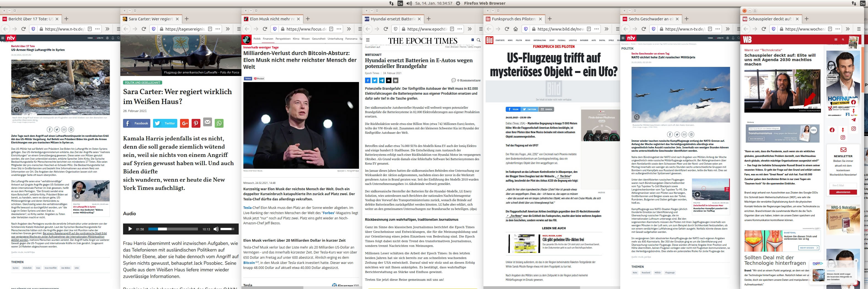
Task: Open new tab in the Hyundai Epoch Times window
Action: click(x=429, y=19)
